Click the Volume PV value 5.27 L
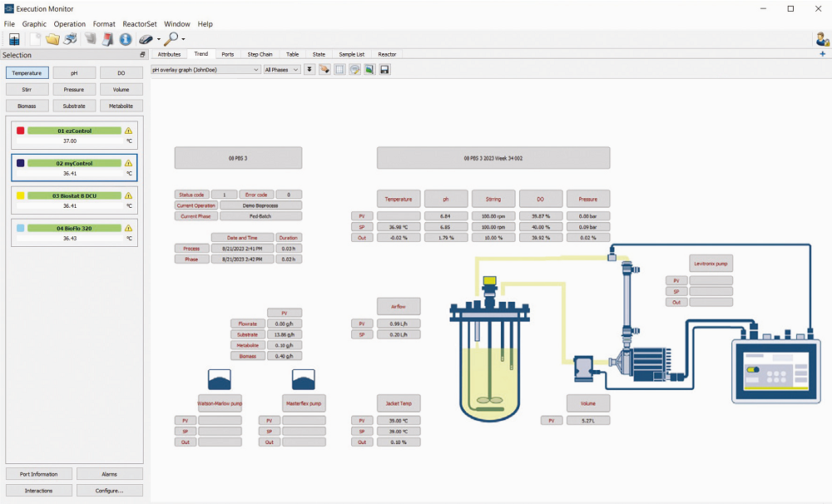 pos(588,421)
